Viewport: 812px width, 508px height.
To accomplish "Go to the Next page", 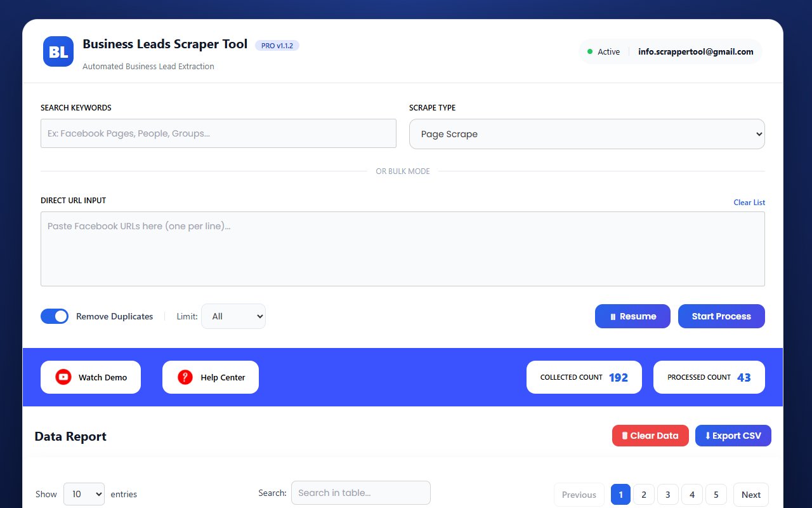I will click(751, 495).
